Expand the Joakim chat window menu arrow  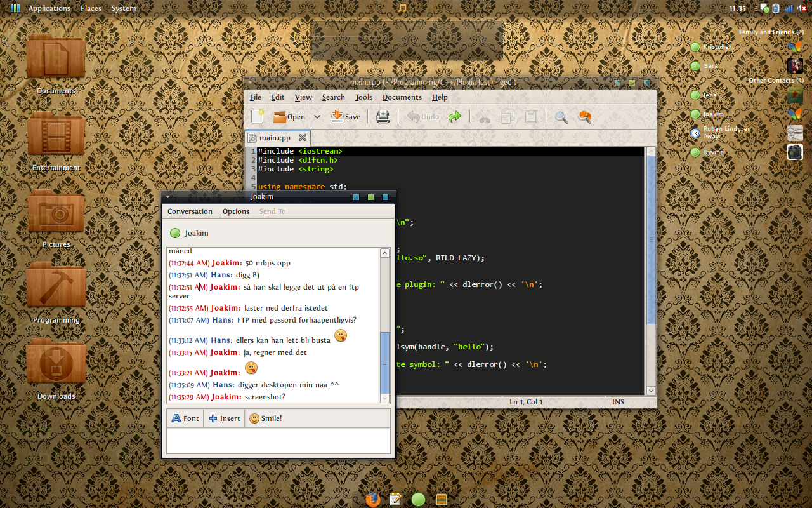(167, 197)
